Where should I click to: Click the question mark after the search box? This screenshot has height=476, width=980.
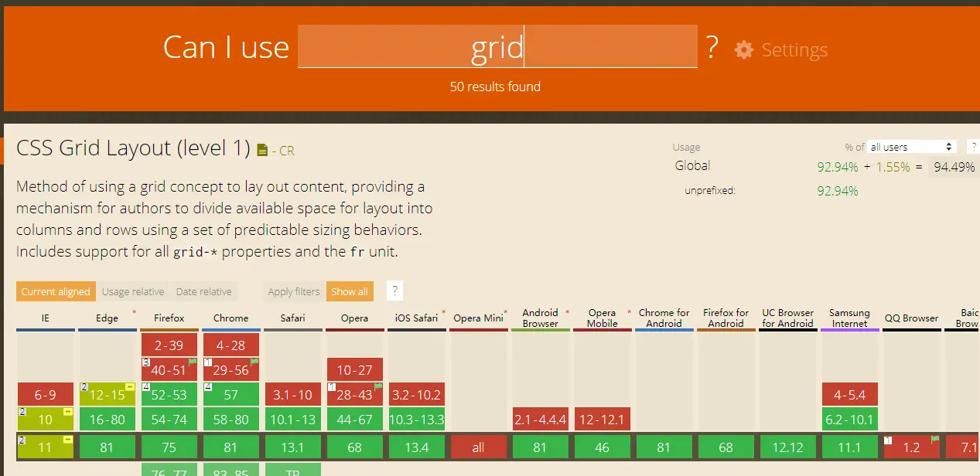[712, 49]
